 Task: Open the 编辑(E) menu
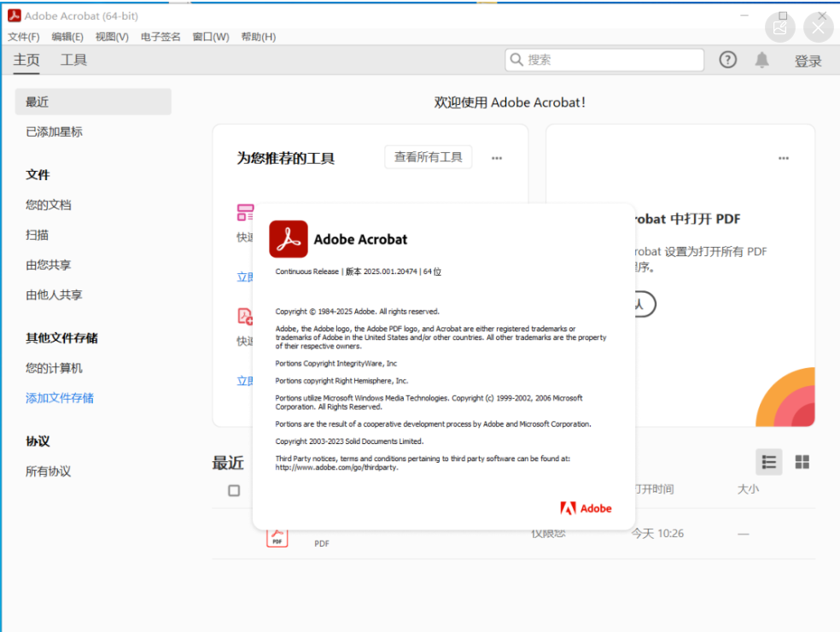(x=67, y=37)
